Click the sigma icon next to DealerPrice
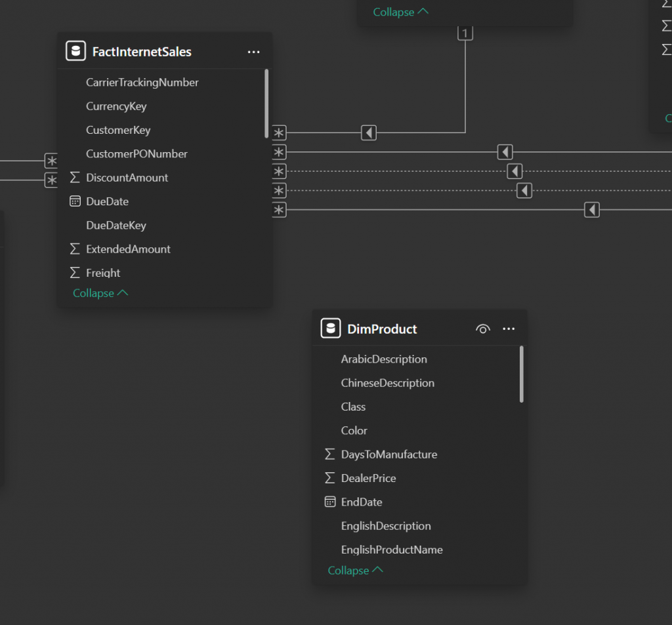The image size is (672, 625). [x=330, y=478]
